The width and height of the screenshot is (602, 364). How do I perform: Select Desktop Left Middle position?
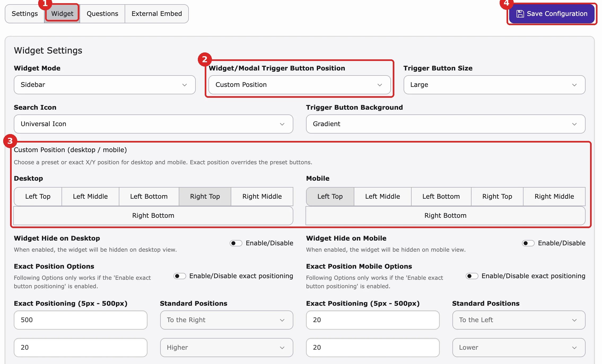tap(90, 197)
